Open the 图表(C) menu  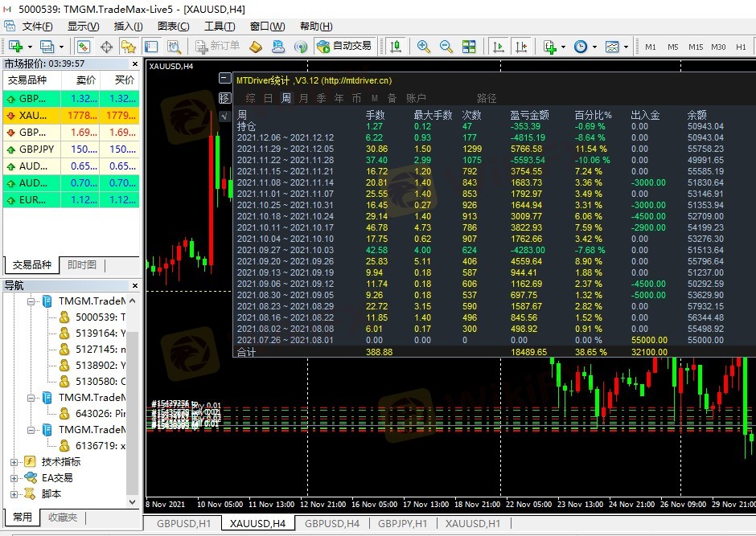[173, 27]
